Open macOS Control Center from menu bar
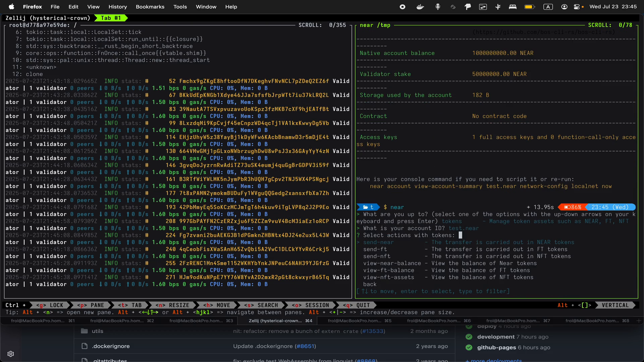 click(578, 7)
